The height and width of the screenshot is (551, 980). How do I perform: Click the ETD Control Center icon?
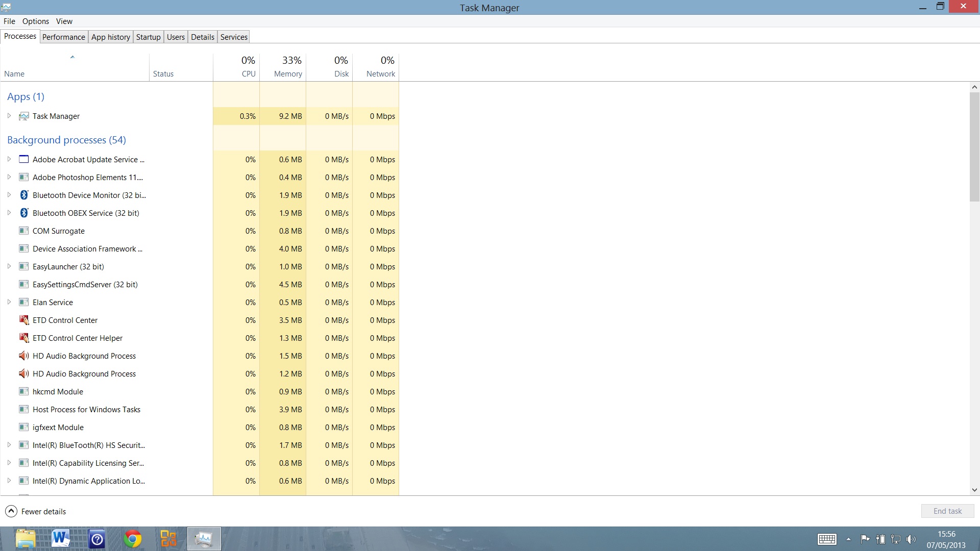coord(23,320)
